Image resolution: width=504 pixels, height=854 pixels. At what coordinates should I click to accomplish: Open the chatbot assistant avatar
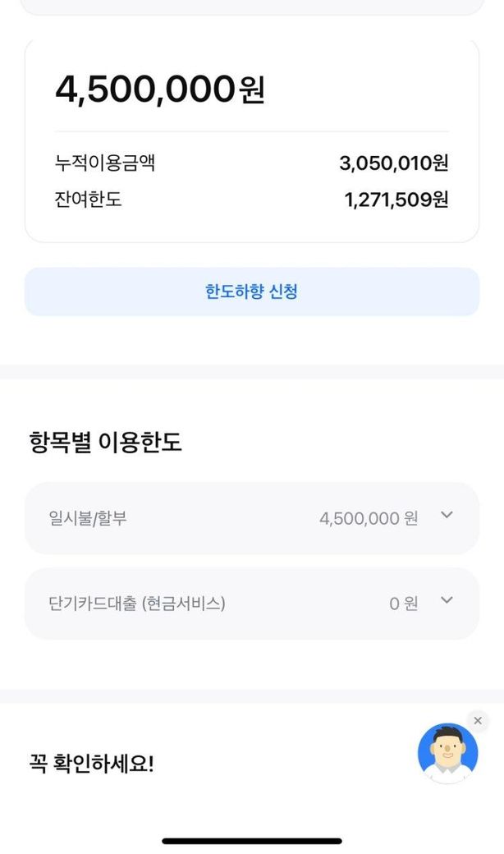(x=447, y=752)
